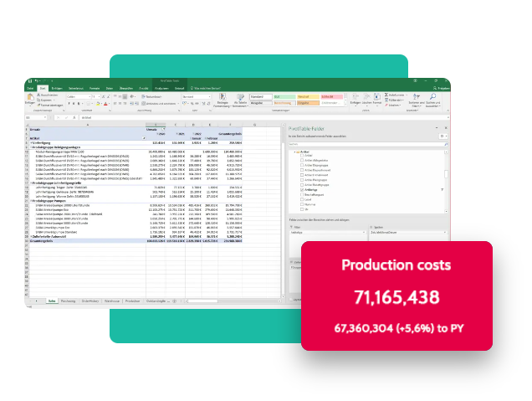
Task: Apply the red Schlecht cell style
Action: (x=332, y=97)
